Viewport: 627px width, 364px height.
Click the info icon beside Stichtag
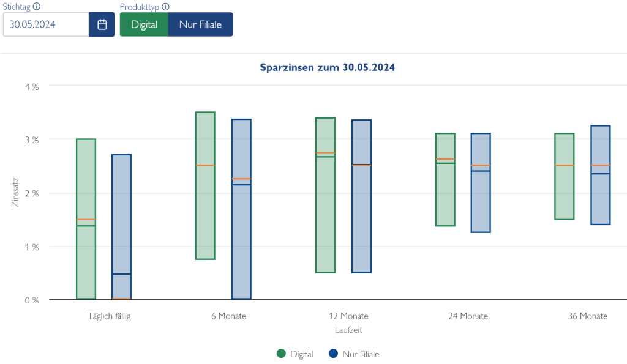coord(37,7)
